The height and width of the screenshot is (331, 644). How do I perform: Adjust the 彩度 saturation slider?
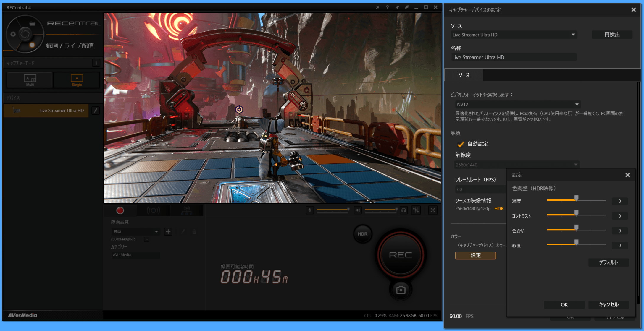[x=576, y=244]
